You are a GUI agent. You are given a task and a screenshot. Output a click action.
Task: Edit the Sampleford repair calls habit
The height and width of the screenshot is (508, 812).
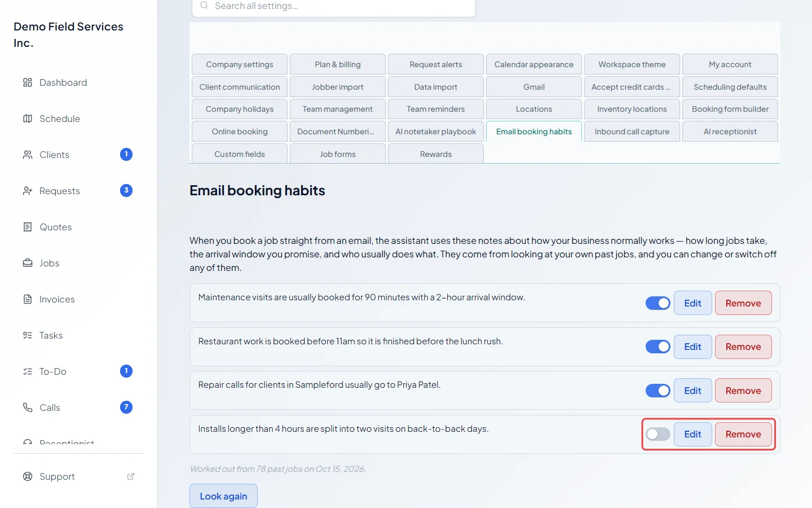[x=693, y=391]
